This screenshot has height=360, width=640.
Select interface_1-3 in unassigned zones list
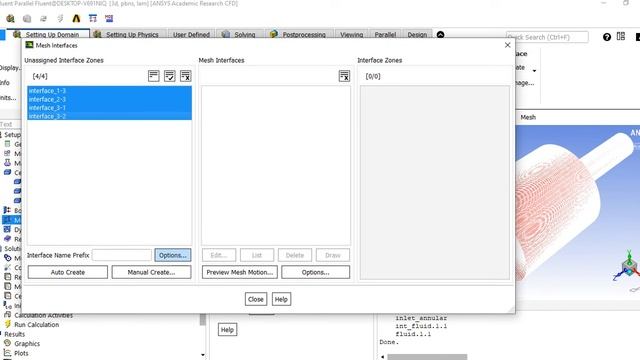tap(109, 91)
